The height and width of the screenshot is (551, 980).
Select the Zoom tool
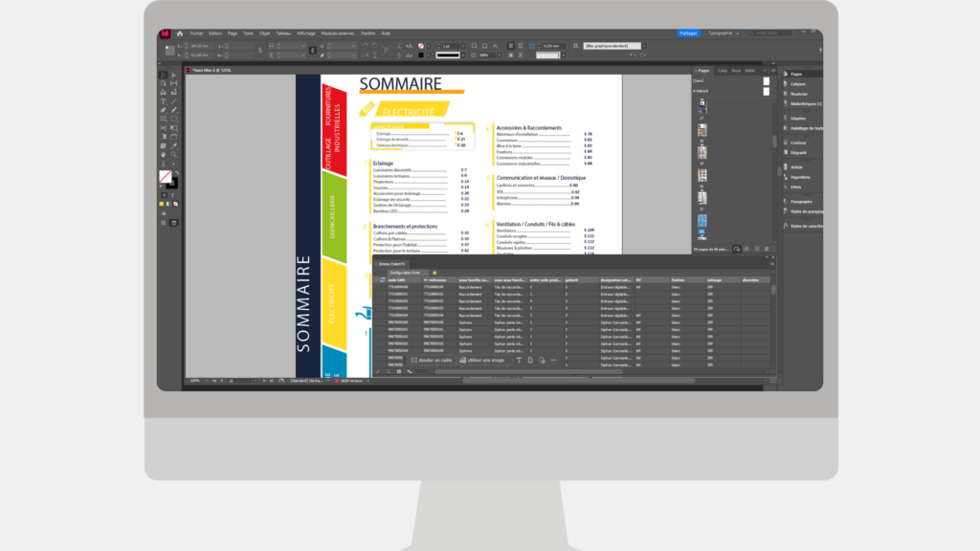pos(174,154)
